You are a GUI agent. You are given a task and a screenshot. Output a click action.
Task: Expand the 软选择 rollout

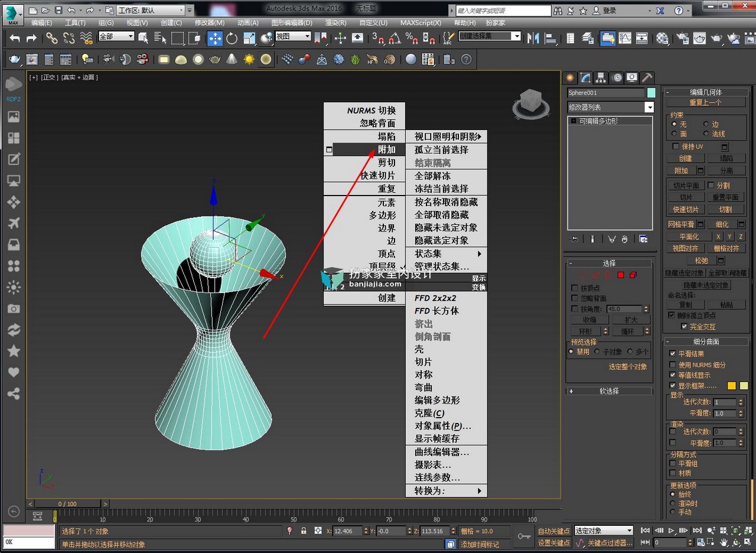(609, 391)
